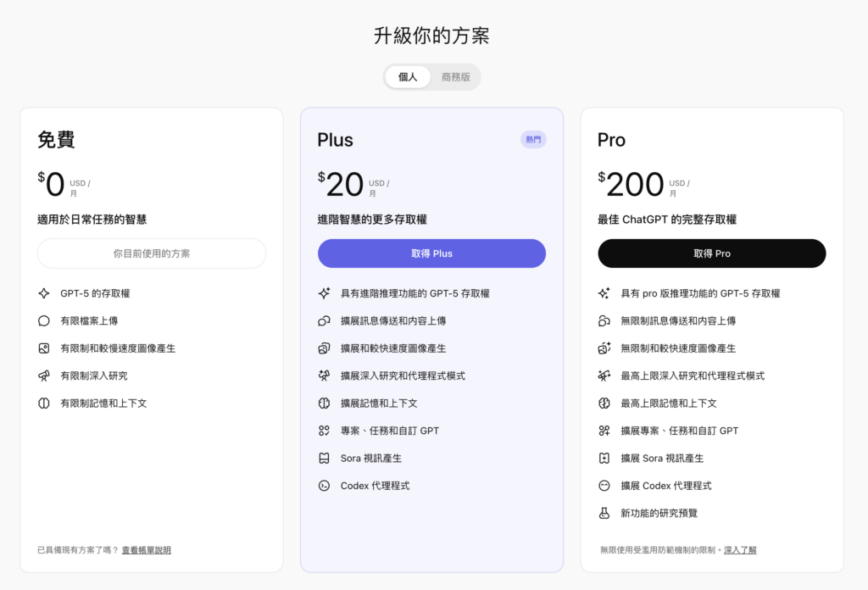Click the $0 price text

(52, 184)
